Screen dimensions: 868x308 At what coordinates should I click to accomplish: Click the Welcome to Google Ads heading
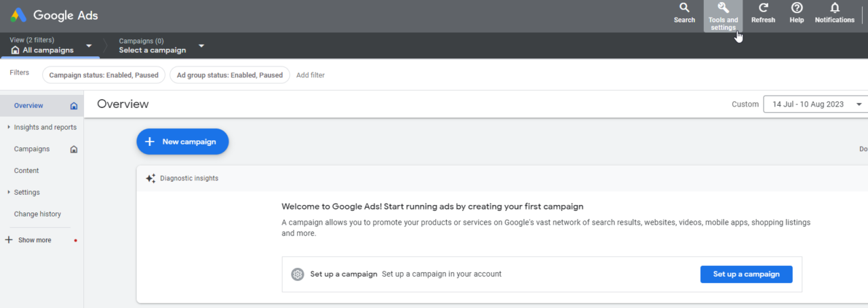pyautogui.click(x=432, y=206)
